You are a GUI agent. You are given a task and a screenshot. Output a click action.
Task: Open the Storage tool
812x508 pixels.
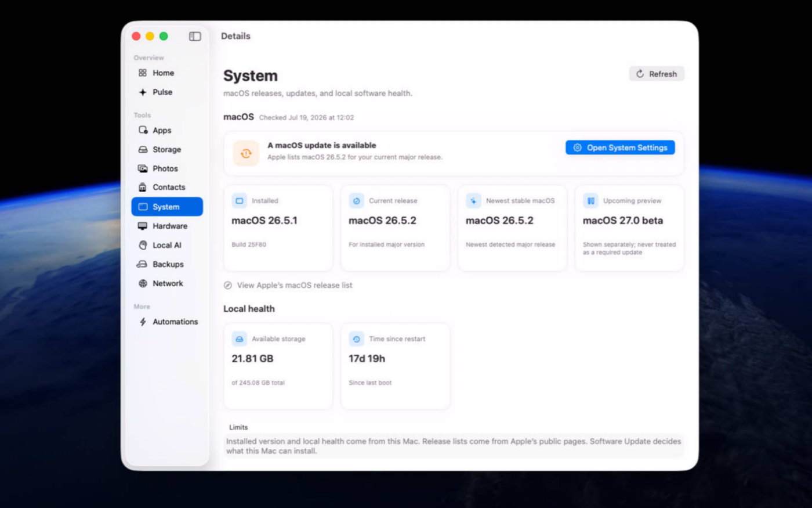[x=167, y=149]
